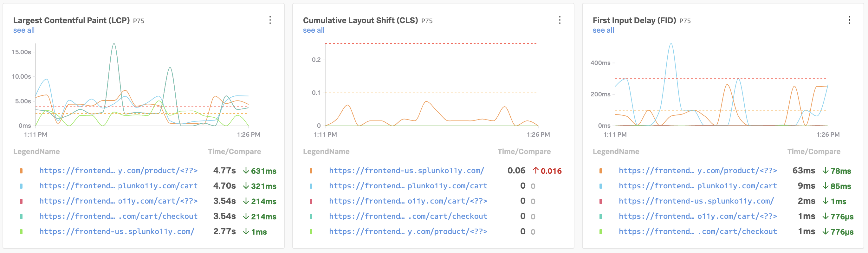Open the plunko11y.com/cart link in FID legend
Image resolution: width=868 pixels, height=253 pixels.
[x=698, y=186]
